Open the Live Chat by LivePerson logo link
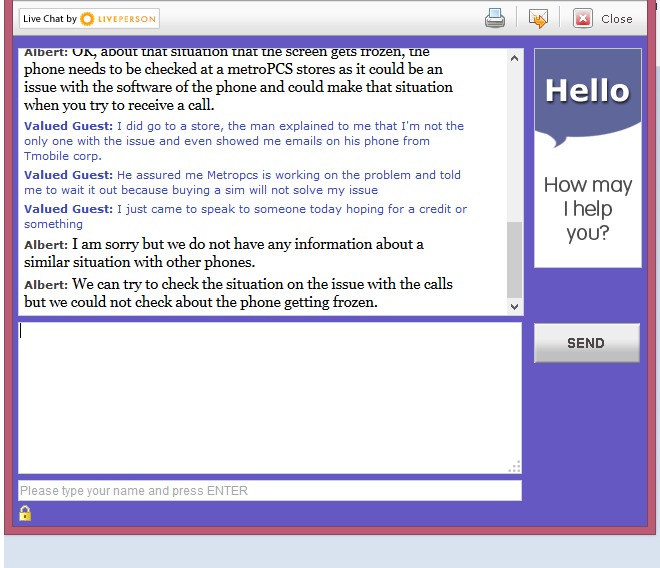The height and width of the screenshot is (568, 660). 89,19
